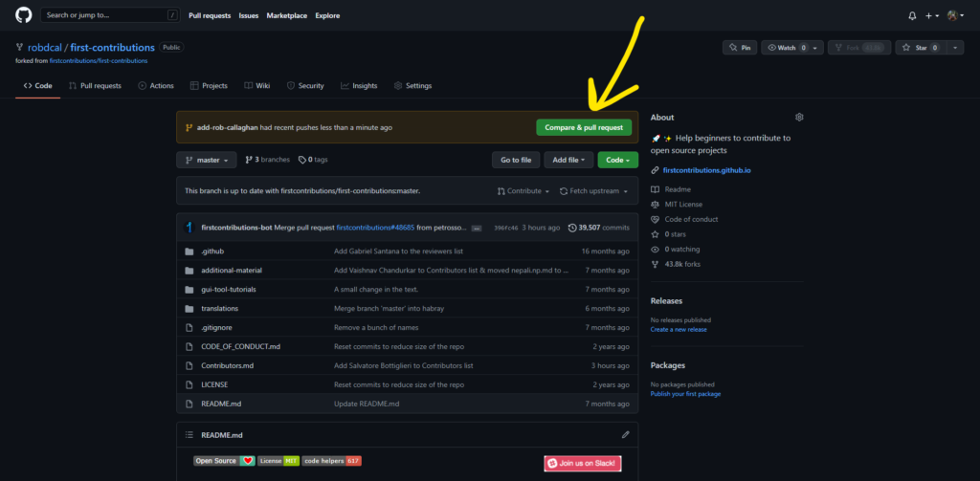Open the .gitignore file
980x481 pixels.
pos(217,327)
